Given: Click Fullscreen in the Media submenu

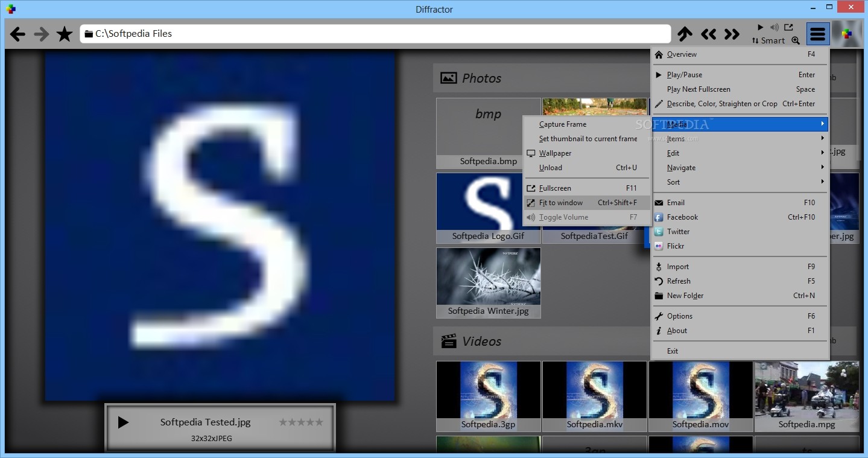Looking at the screenshot, I should pos(587,188).
